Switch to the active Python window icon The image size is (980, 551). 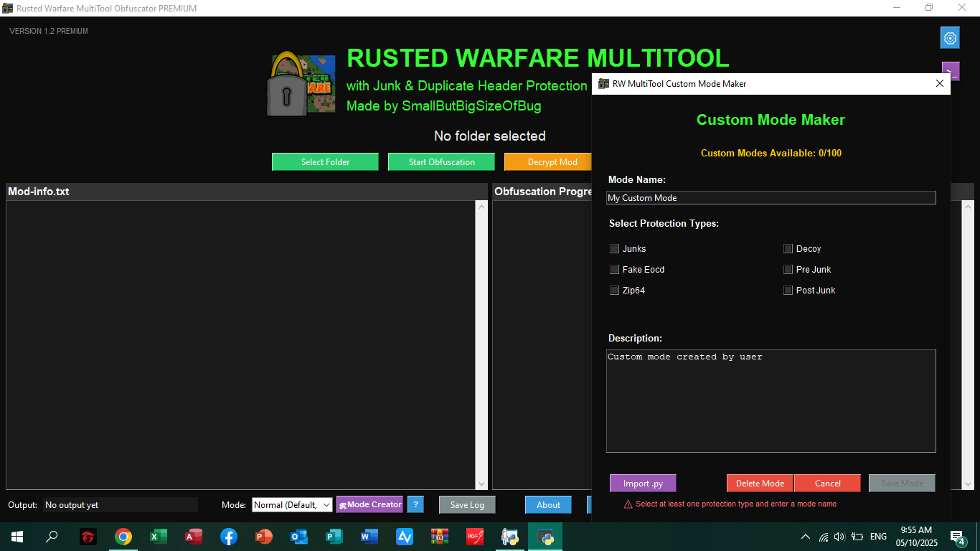(x=545, y=537)
